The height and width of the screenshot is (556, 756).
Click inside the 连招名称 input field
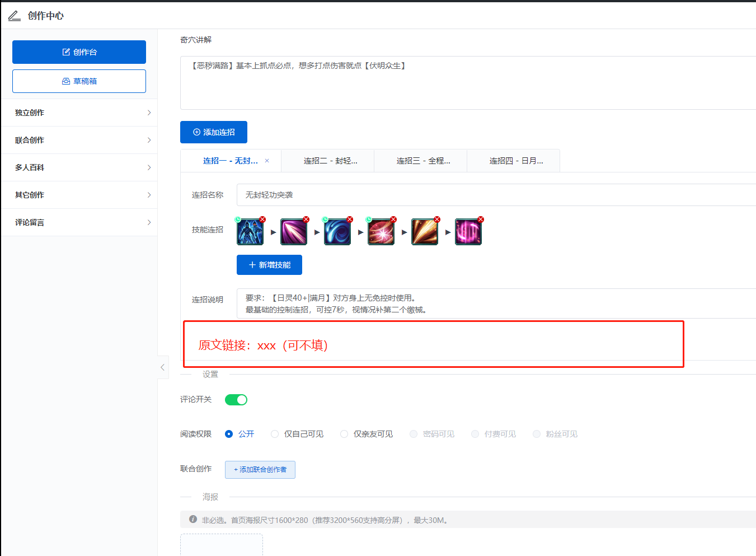pyautogui.click(x=392, y=195)
